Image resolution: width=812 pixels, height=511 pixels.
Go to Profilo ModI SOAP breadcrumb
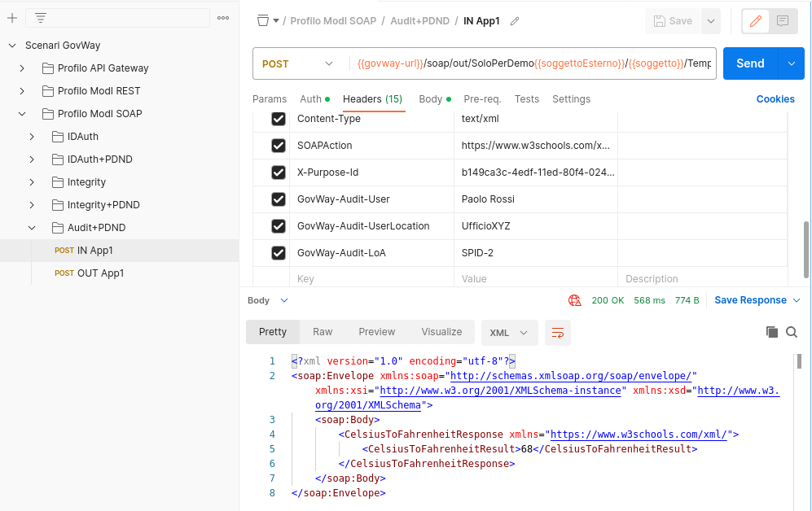click(333, 21)
